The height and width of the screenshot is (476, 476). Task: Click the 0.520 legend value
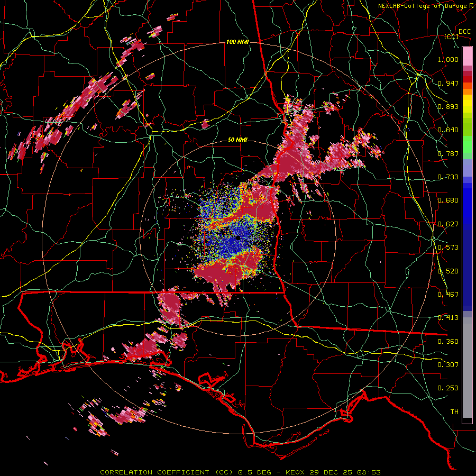[x=448, y=271]
